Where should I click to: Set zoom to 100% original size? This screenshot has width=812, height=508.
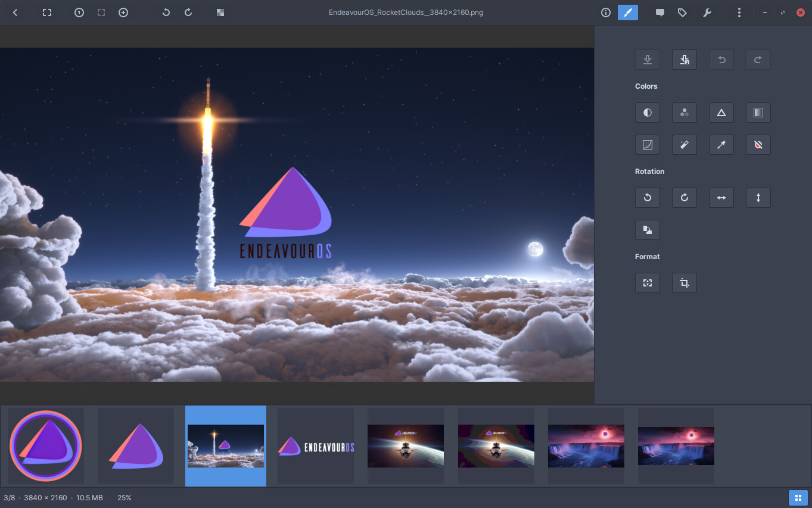point(79,13)
